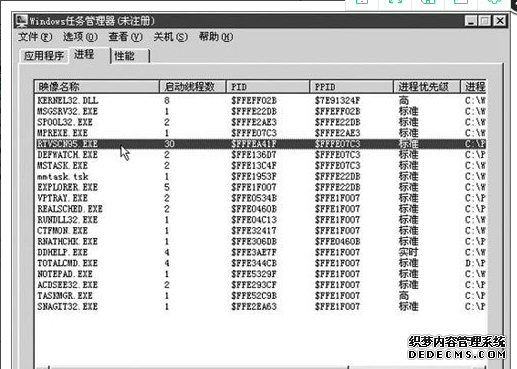
Task: Sort by 映像名称 column header
Action: (97, 87)
